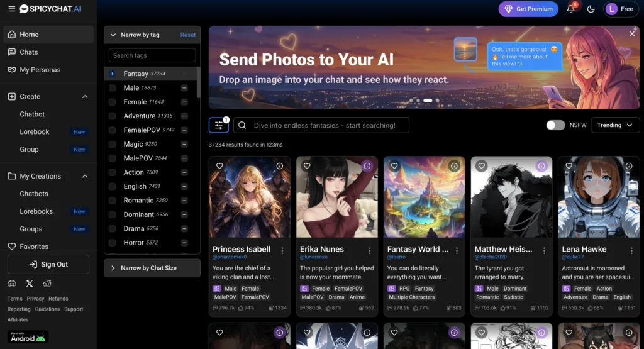Click Get Premium button
The height and width of the screenshot is (349, 644).
528,9
